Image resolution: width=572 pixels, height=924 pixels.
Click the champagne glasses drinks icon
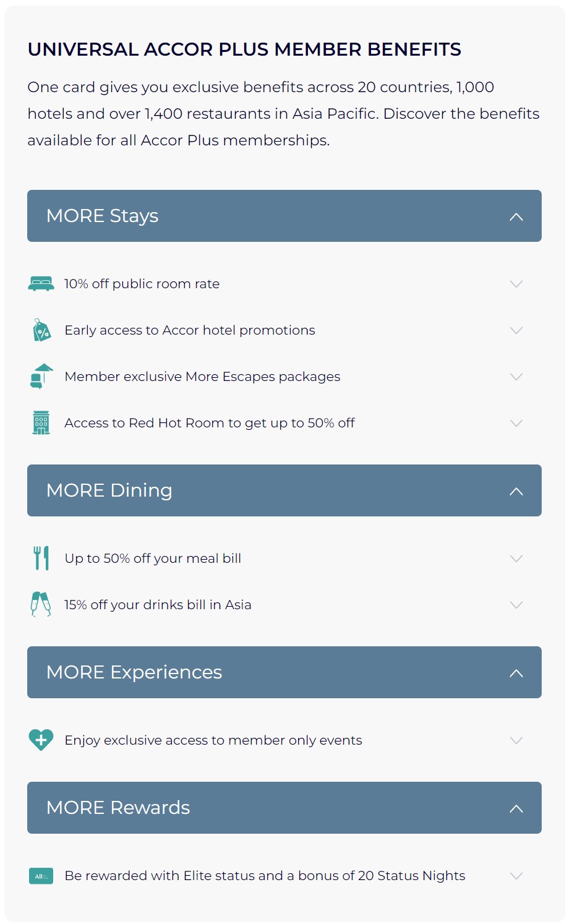click(x=41, y=604)
